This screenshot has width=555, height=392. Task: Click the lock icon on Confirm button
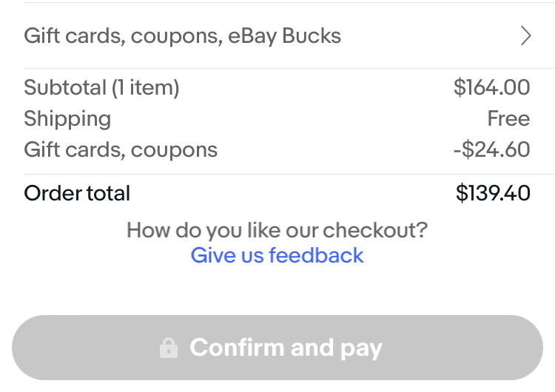pos(169,348)
